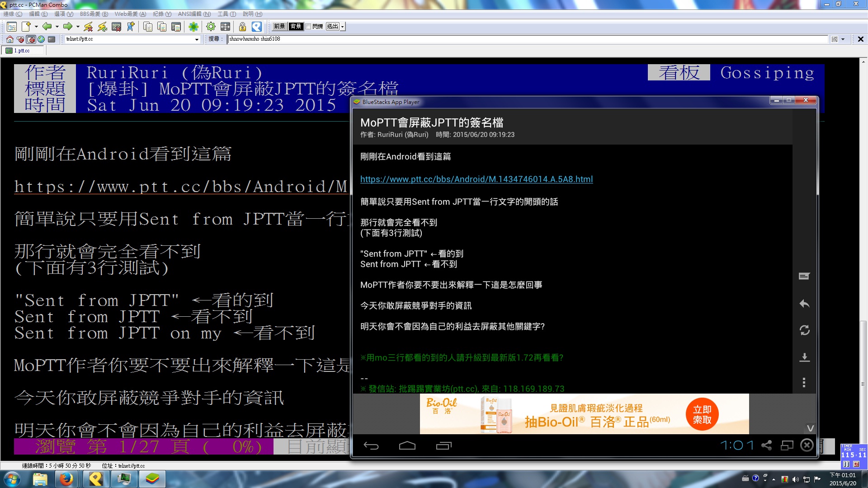Open the BBS最愛 (B) menu
Image resolution: width=868 pixels, height=488 pixels.
coord(94,14)
